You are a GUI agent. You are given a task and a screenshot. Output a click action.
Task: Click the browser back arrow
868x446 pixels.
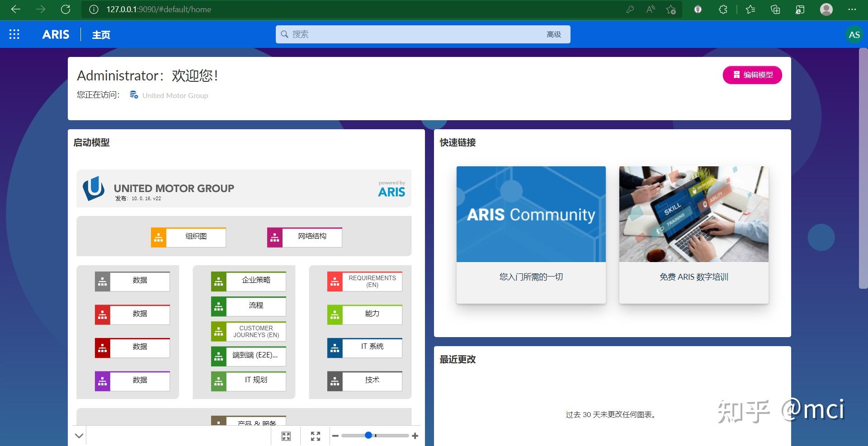(16, 9)
